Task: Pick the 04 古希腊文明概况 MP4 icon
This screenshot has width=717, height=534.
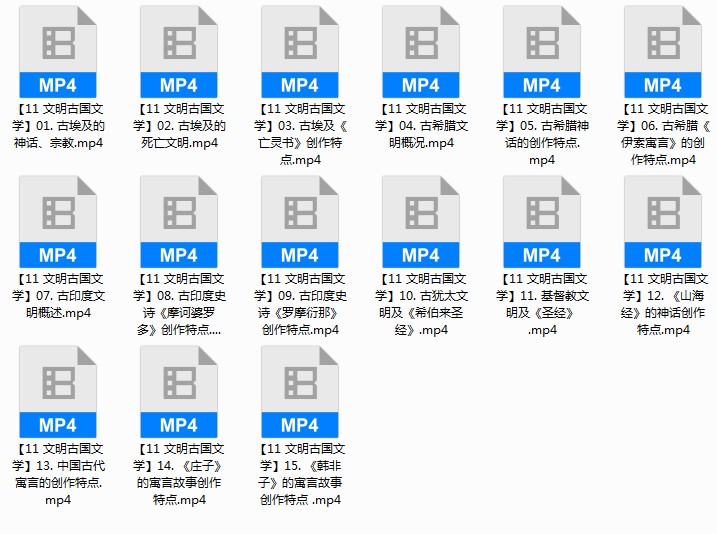Action: click(x=421, y=52)
